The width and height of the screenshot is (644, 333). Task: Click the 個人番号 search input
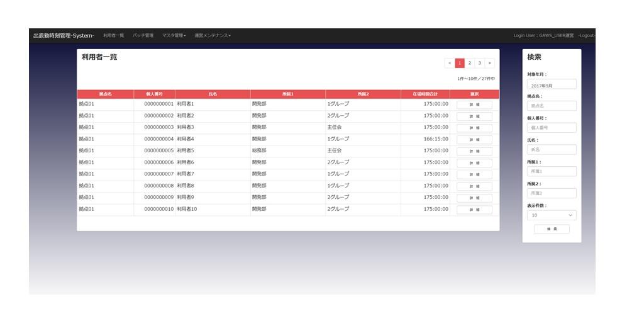click(552, 128)
